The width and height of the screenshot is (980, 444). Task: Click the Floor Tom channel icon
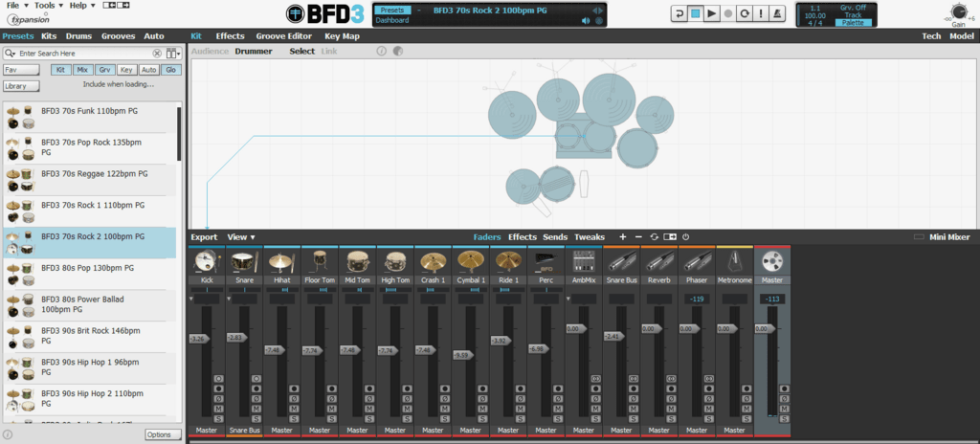[320, 261]
